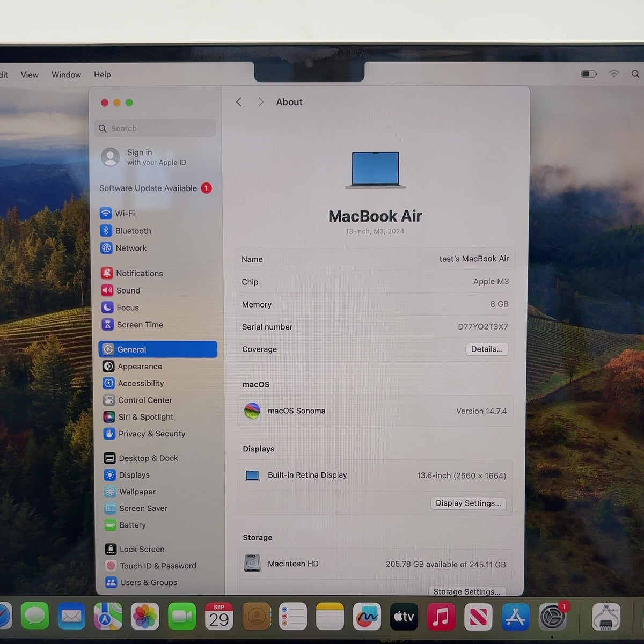Launch News from the Dock
Screen dimensions: 644x644
coord(478,616)
